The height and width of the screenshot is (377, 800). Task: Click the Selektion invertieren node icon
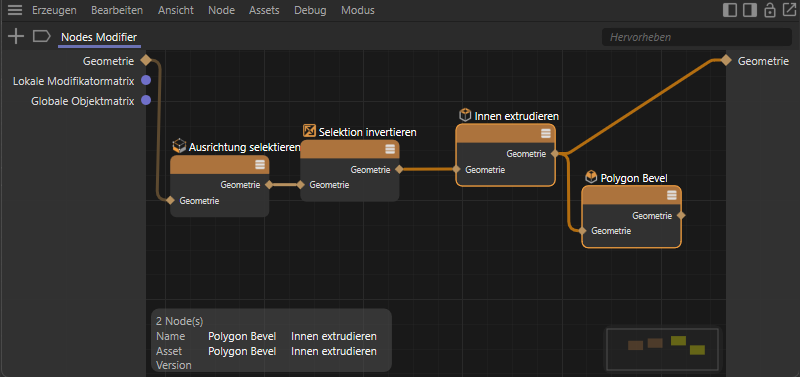point(309,131)
